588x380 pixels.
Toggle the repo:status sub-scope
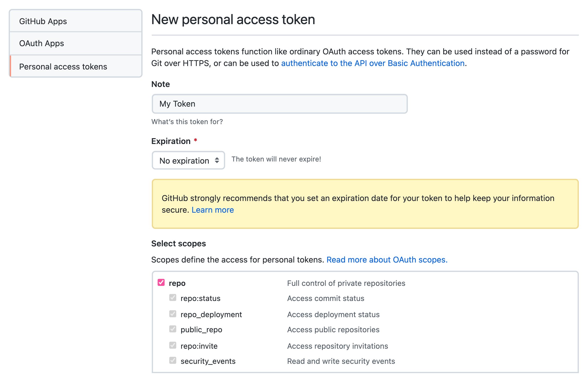tap(171, 299)
